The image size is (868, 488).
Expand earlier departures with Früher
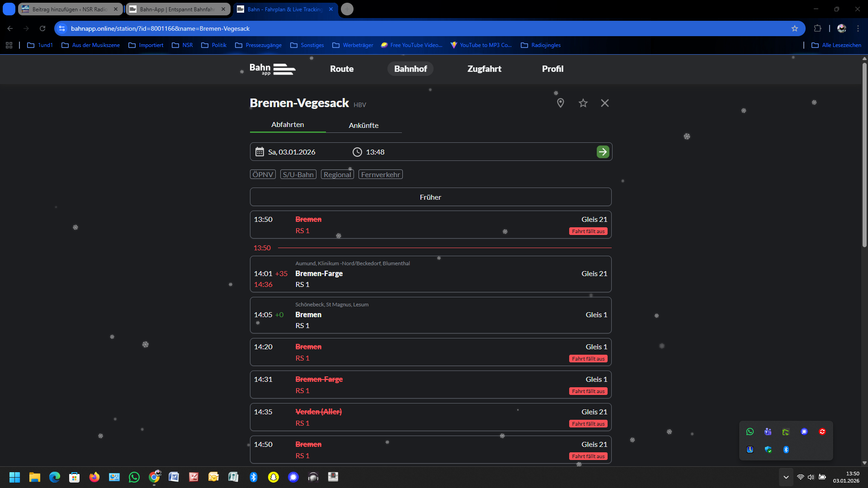click(430, 197)
